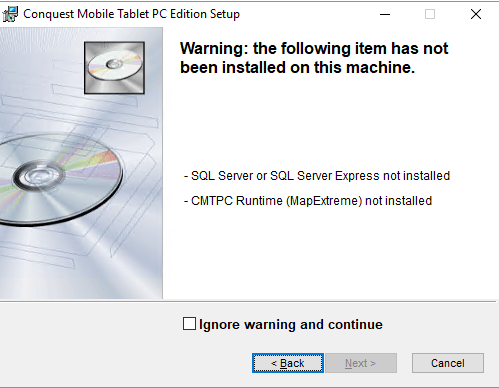The height and width of the screenshot is (388, 499).
Task: Select the CMTPC Runtime not installed line
Action: coord(308,201)
